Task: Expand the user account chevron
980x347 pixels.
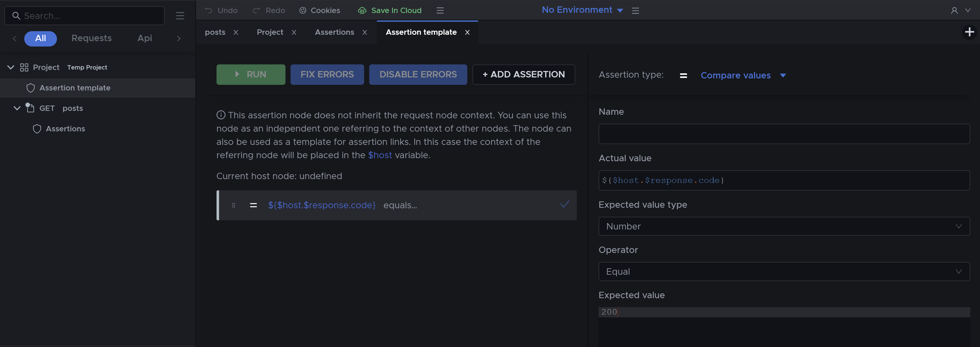Action: [967, 10]
